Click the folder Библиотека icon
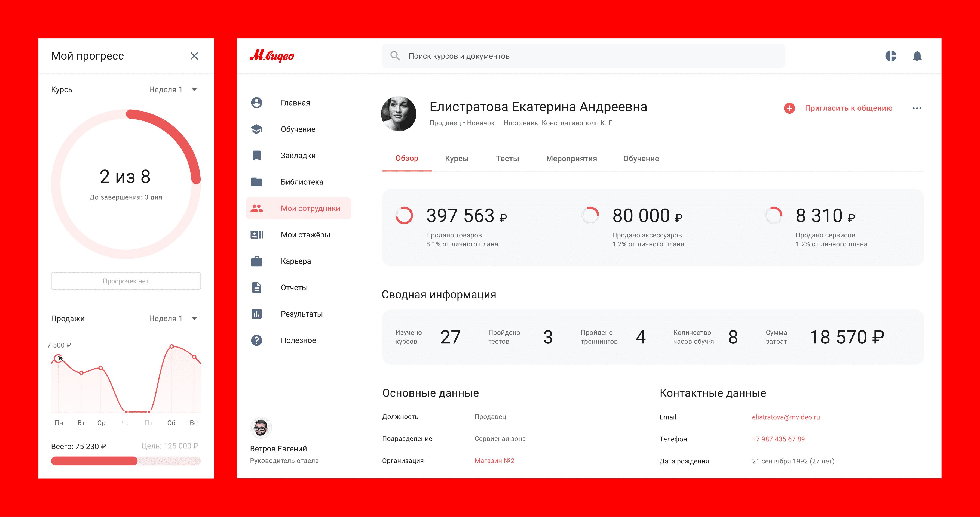 pyautogui.click(x=257, y=182)
